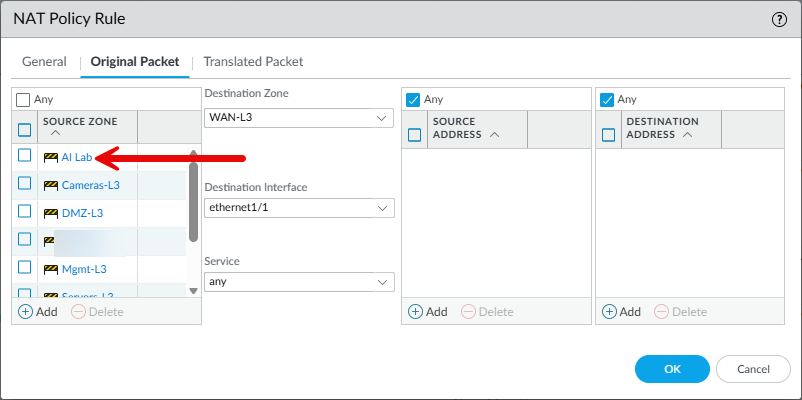Click the SOURCE ADDRESS column header
The image size is (802, 400).
[477, 128]
